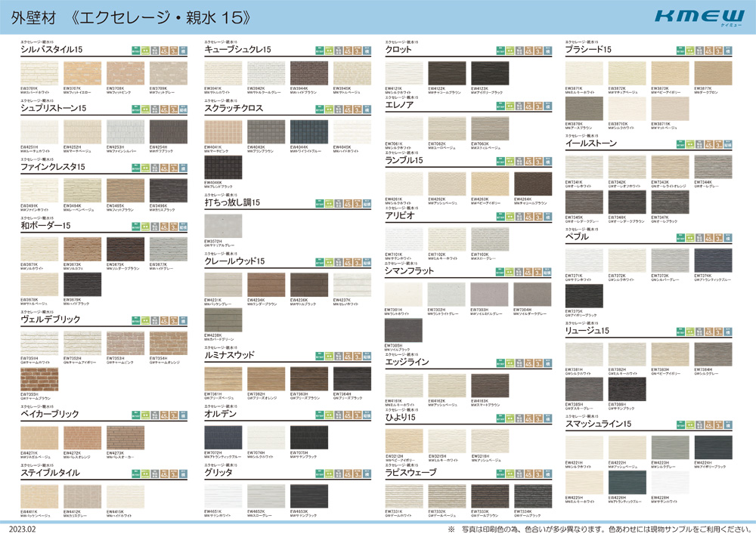
Task: Select the orange 45 badge beside リュージュ15
Action: click(709, 332)
